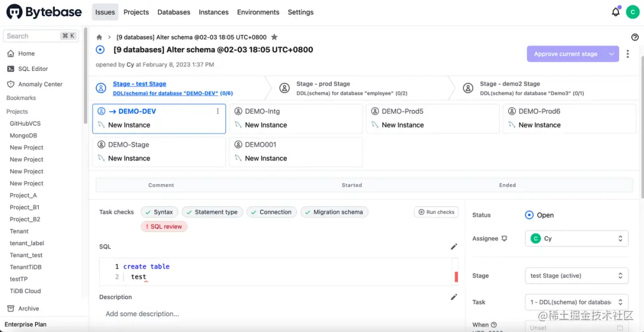
Task: Click the DEMO001 approval icon
Action: 238,144
